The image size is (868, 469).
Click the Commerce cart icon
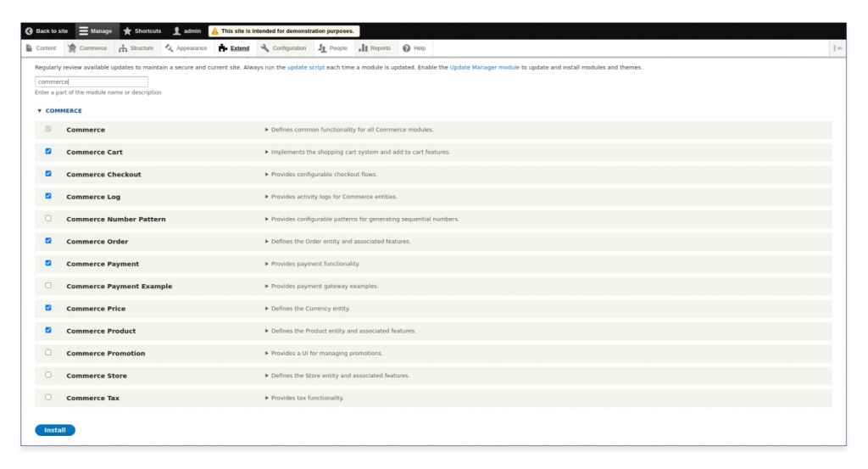coord(72,48)
